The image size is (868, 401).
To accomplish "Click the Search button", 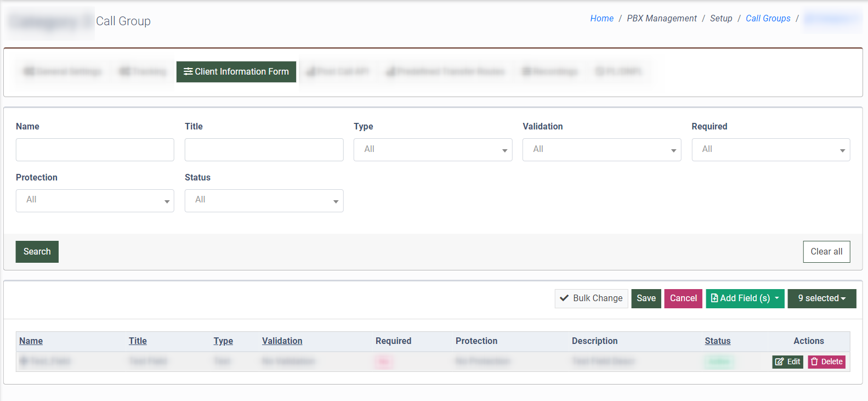I will click(37, 252).
